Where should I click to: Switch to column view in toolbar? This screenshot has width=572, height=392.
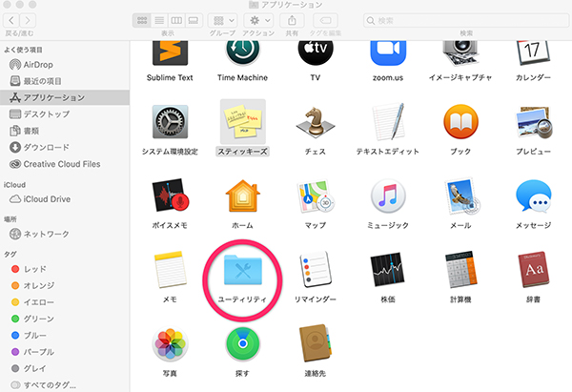tap(176, 19)
